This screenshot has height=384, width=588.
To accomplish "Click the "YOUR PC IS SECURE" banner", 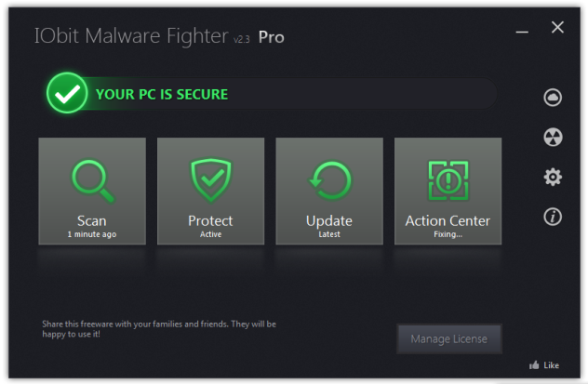I will (x=162, y=94).
